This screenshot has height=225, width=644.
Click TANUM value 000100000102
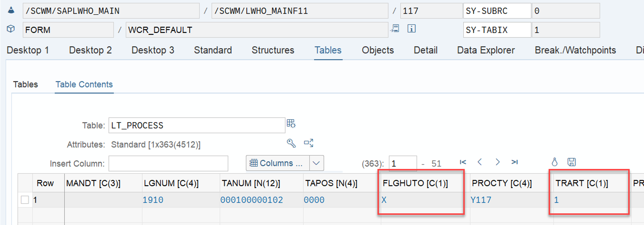coord(252,200)
